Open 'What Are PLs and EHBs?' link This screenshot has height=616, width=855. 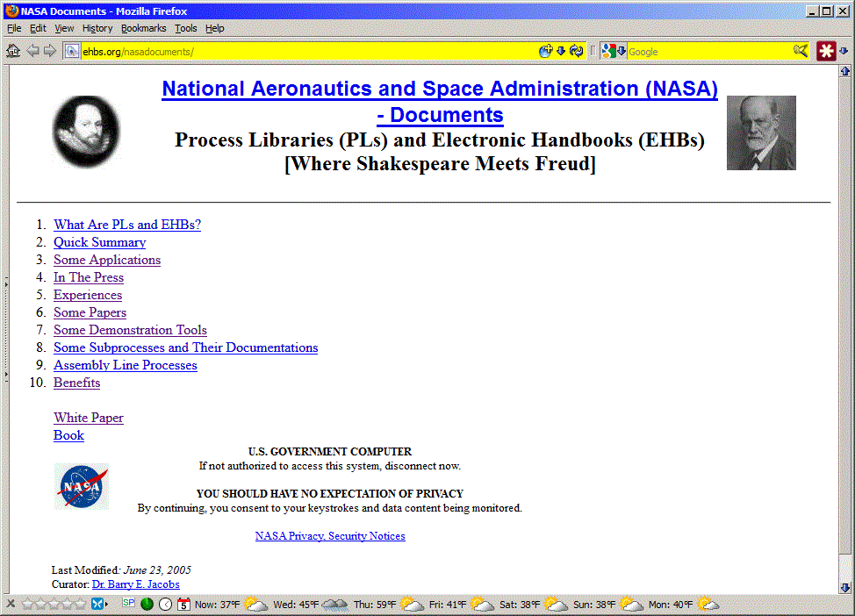(127, 225)
